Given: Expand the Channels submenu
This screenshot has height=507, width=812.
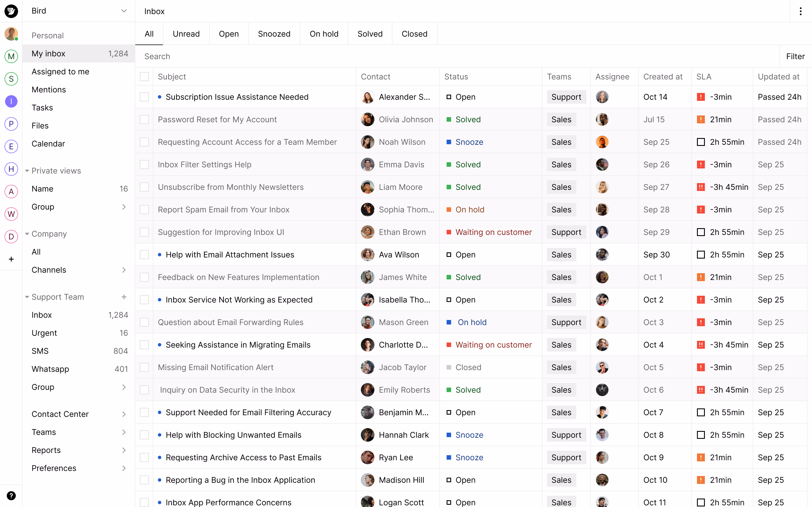Looking at the screenshot, I should point(124,270).
